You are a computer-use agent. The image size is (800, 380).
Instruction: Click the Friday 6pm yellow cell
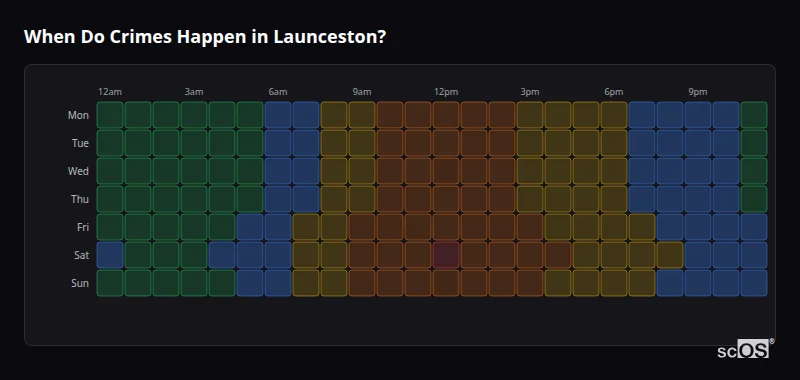coord(614,227)
